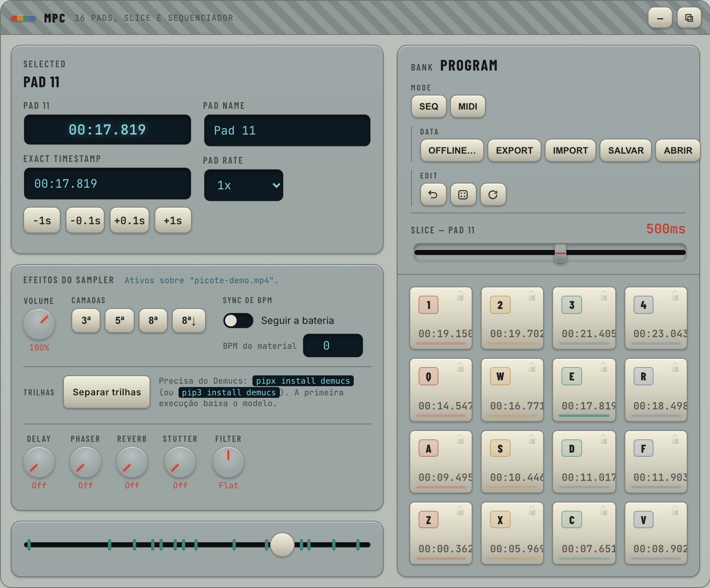The height and width of the screenshot is (588, 710).
Task: Toggle the lock icon on pad S
Action: tap(532, 439)
